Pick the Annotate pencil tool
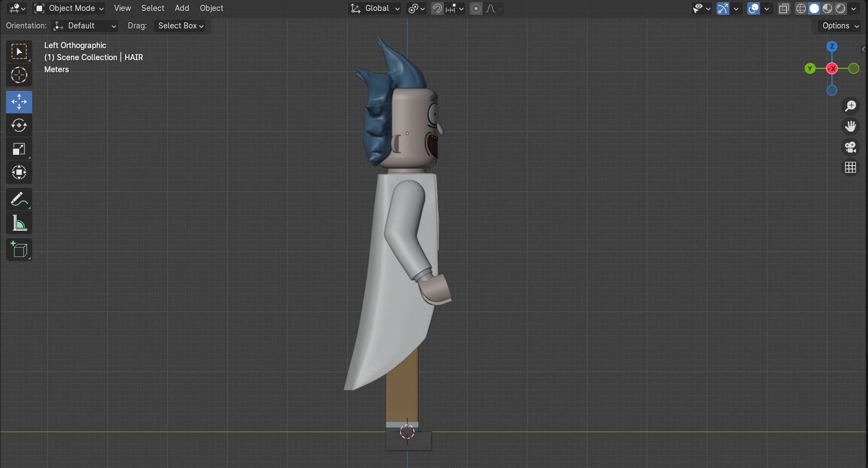 click(19, 200)
